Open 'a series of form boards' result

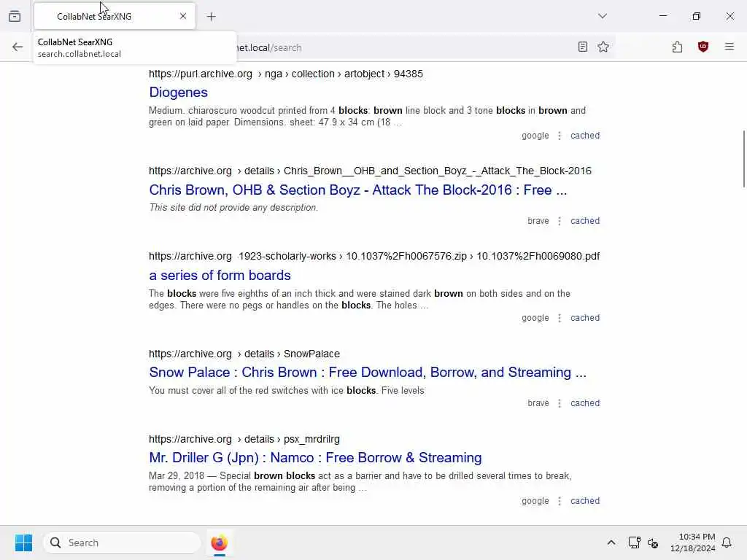[220, 275]
